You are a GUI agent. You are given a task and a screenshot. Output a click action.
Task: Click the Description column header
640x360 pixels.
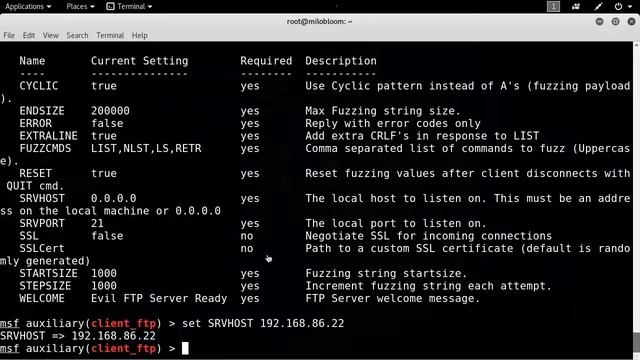pos(341,61)
